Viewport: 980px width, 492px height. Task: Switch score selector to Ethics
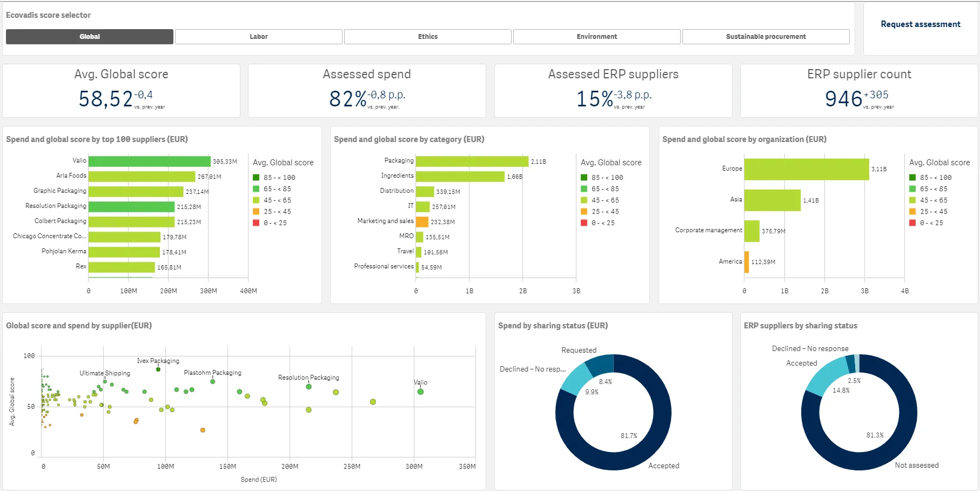pyautogui.click(x=427, y=37)
